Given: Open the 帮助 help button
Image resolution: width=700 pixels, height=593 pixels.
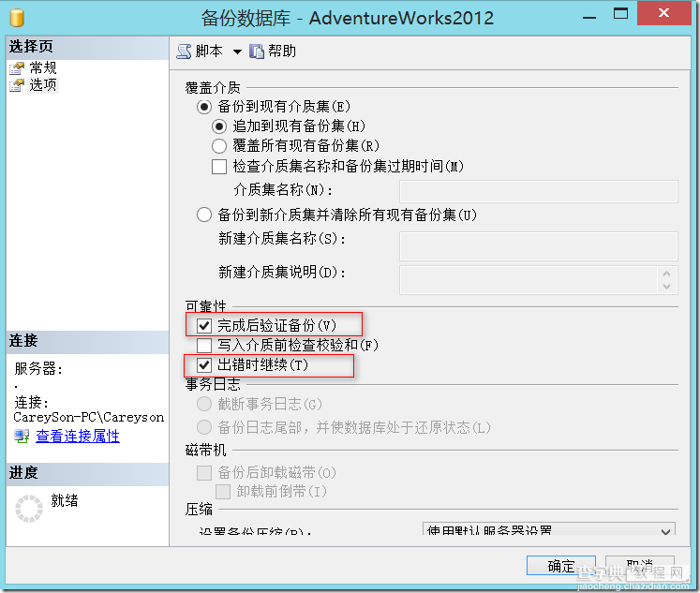Looking at the screenshot, I should point(273,52).
